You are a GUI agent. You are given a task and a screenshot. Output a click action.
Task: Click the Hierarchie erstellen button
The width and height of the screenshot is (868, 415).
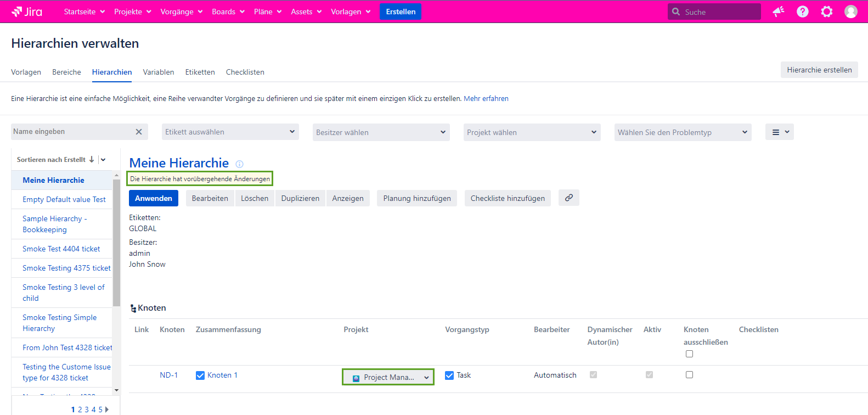[x=819, y=70]
